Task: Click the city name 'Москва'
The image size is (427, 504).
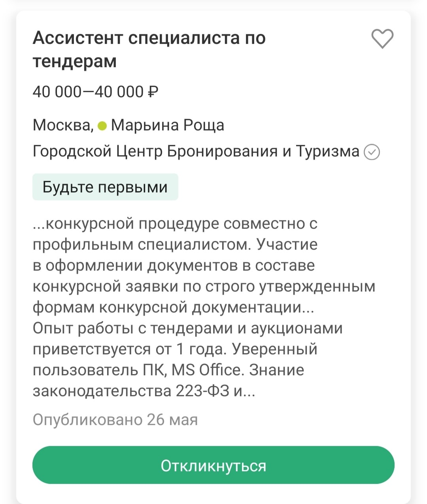Action: [62, 125]
